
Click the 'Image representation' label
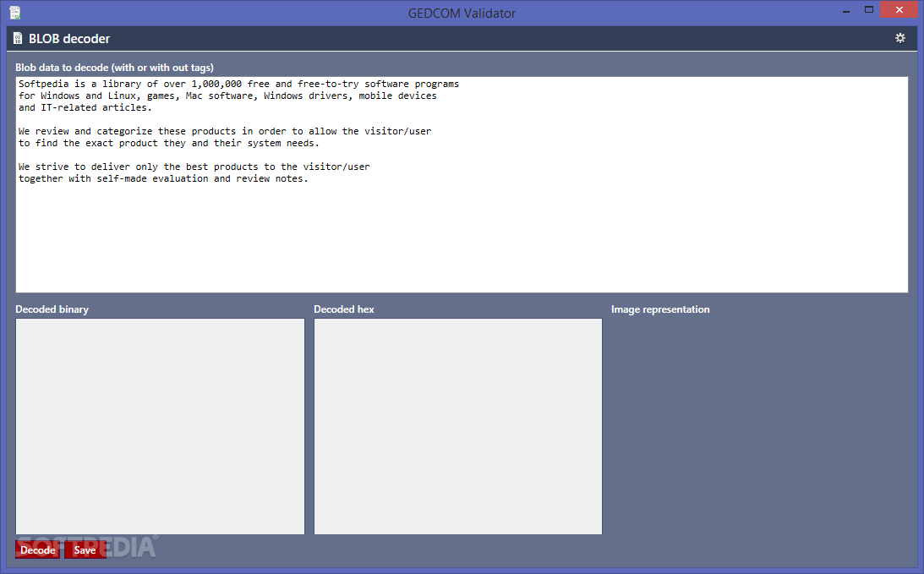[x=660, y=309]
